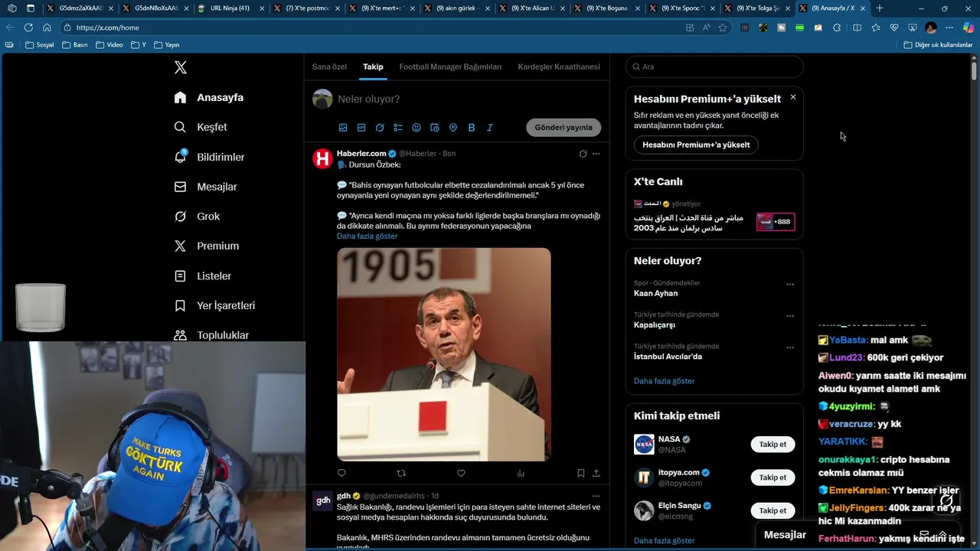Open the live broadcast thumbnail +888

pyautogui.click(x=776, y=222)
